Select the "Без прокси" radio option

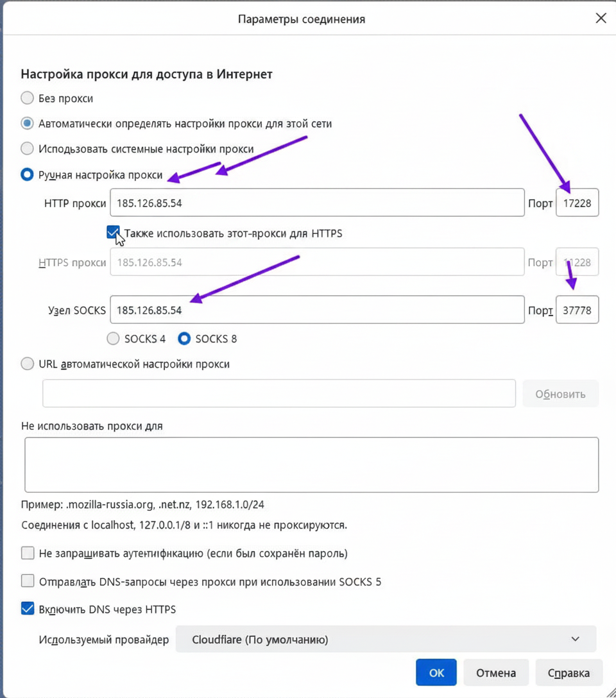coord(27,98)
